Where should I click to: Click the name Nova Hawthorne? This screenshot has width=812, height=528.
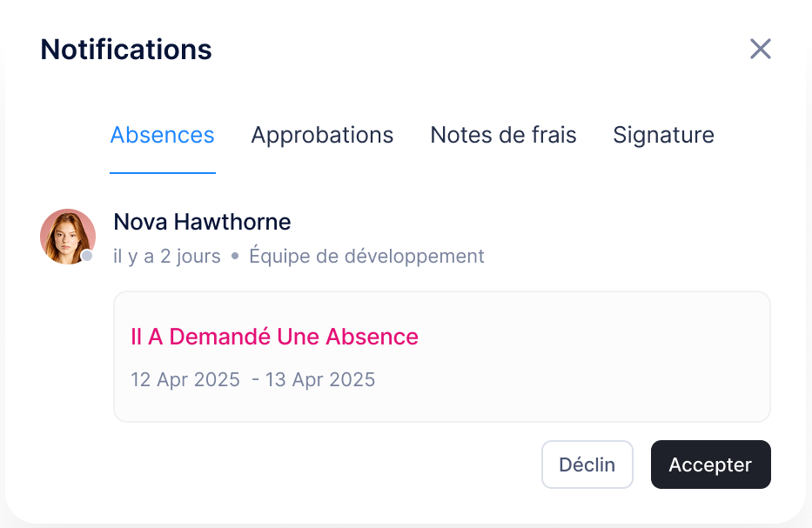click(x=201, y=222)
